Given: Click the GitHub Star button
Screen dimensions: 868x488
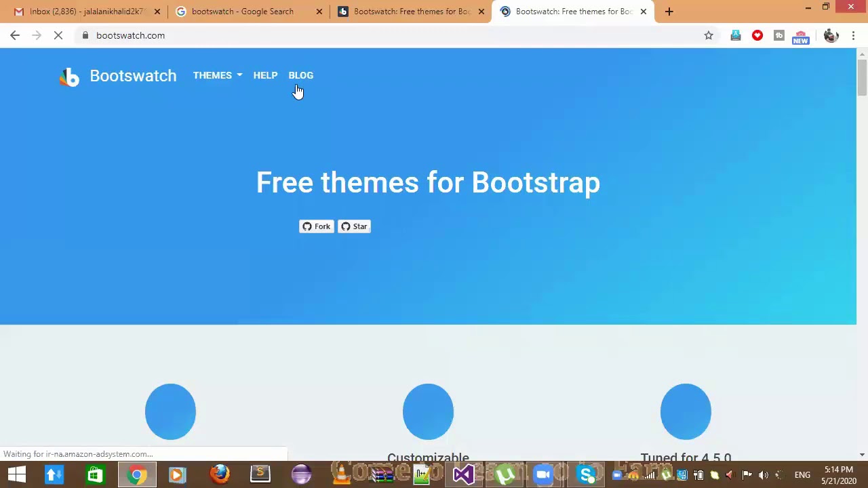Looking at the screenshot, I should 354,226.
